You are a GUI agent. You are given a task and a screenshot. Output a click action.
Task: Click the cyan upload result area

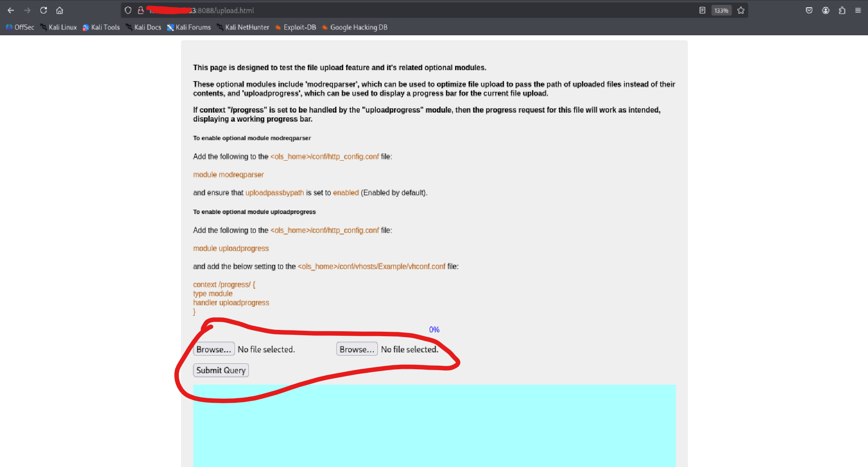[x=434, y=425]
